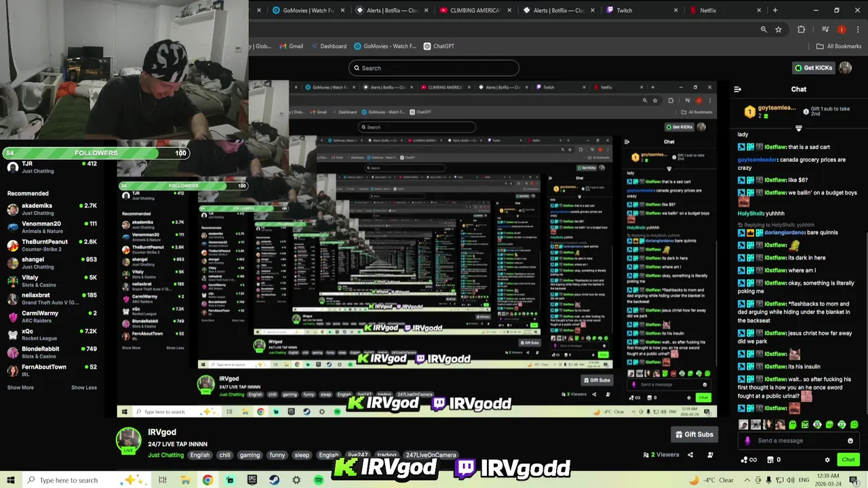Open the media control icon in Chrome
The image size is (868, 488).
point(825,29)
